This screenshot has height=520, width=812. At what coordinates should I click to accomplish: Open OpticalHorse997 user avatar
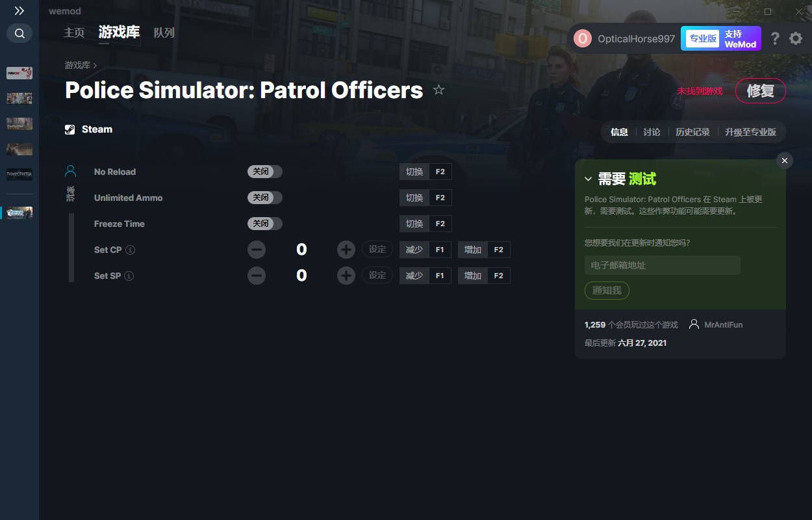(583, 38)
